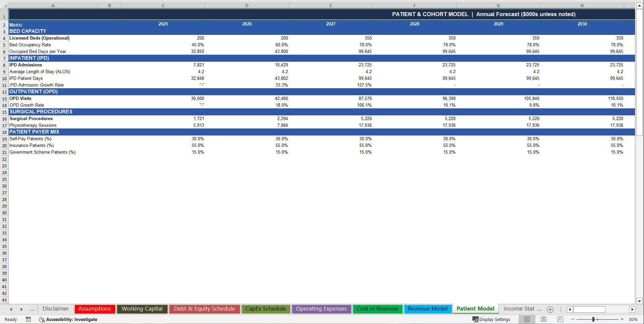The image size is (644, 324).
Task: Click the macro recording icon near Ready
Action: [x=28, y=319]
